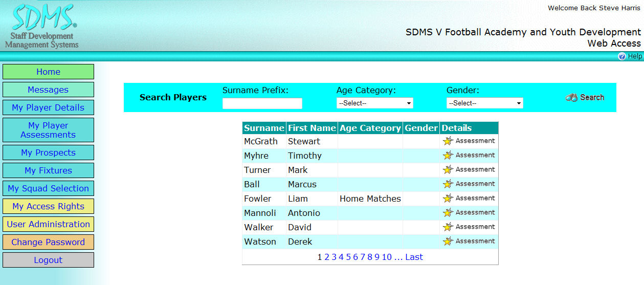The image size is (644, 285).
Task: Click the SDMS logo
Action: click(x=42, y=26)
